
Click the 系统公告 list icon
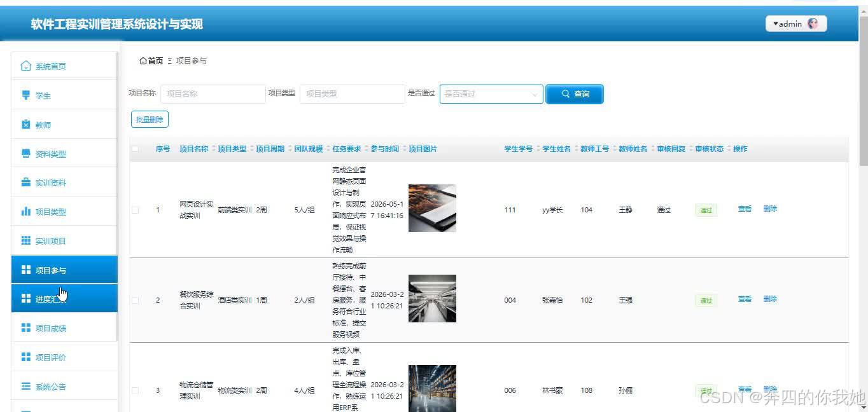[25, 386]
